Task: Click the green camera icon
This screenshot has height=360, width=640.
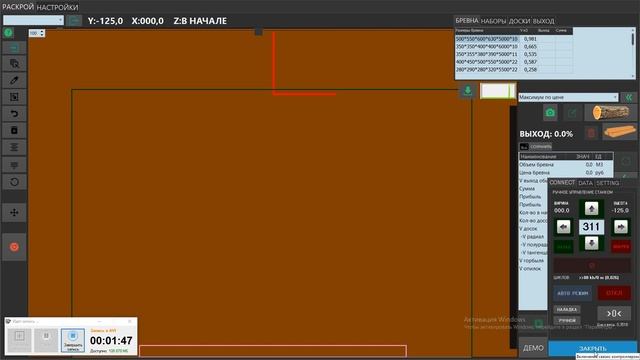Action: pyautogui.click(x=550, y=113)
